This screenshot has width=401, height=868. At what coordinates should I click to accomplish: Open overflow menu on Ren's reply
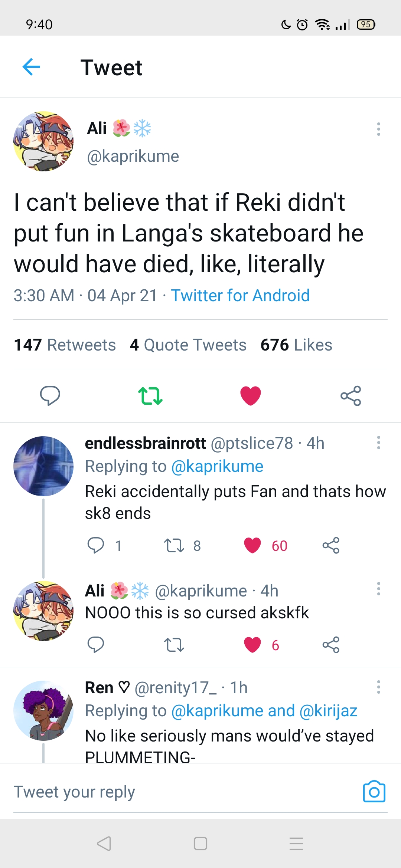[x=378, y=687]
